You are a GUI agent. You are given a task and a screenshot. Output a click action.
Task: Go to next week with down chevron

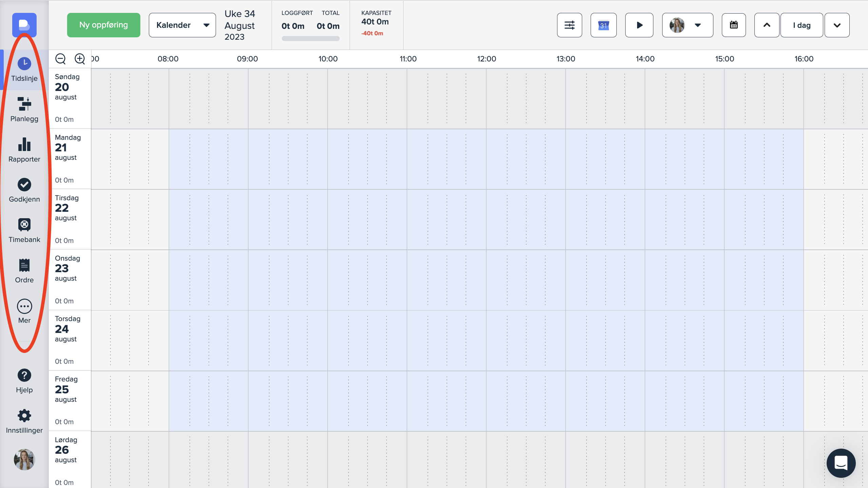coord(837,25)
